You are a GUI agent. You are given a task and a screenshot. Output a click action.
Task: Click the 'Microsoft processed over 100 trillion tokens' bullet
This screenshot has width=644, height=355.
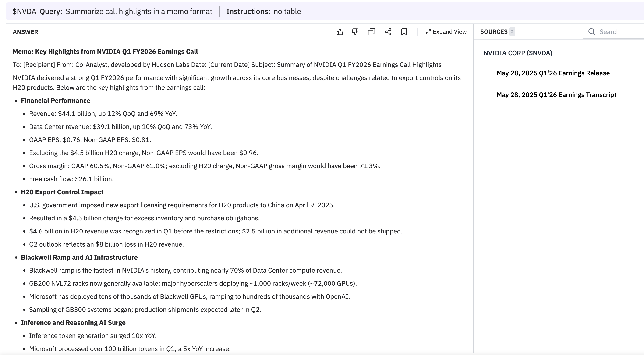click(x=130, y=349)
